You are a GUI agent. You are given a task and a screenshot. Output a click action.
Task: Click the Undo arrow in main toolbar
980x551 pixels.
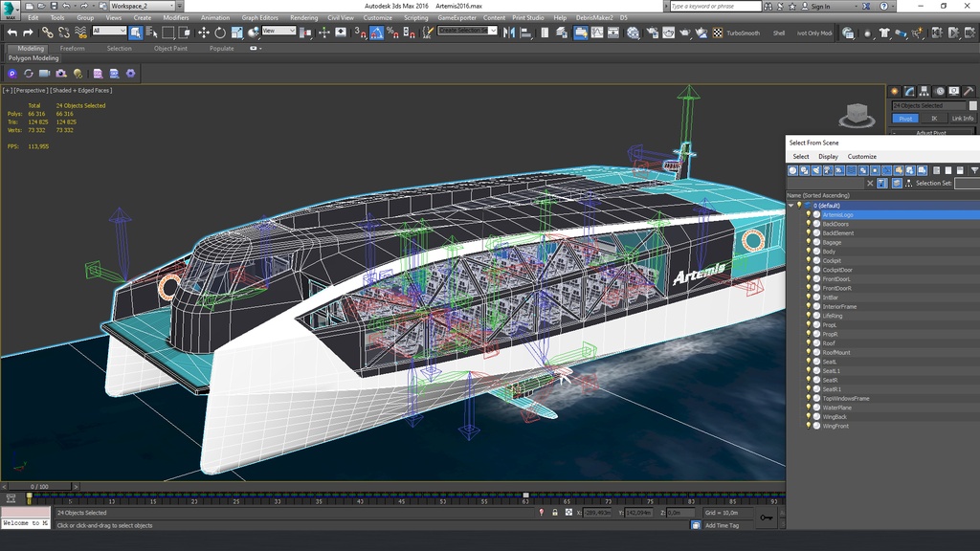point(11,33)
